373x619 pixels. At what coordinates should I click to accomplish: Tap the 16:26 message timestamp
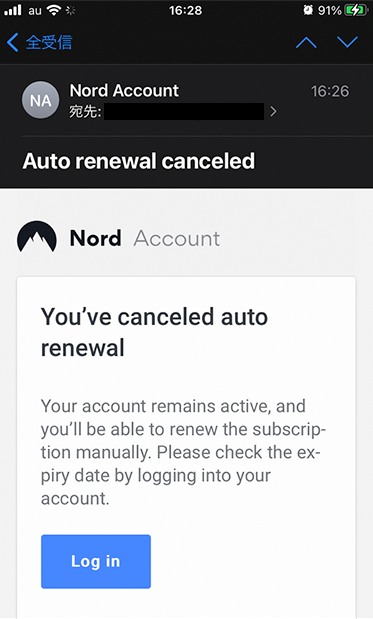pos(330,91)
